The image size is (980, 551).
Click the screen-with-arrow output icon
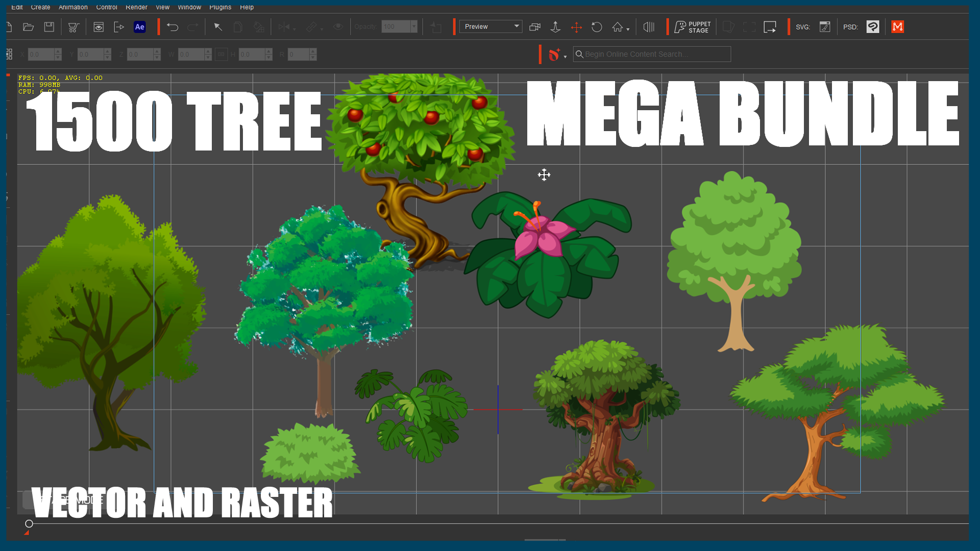[x=770, y=27]
